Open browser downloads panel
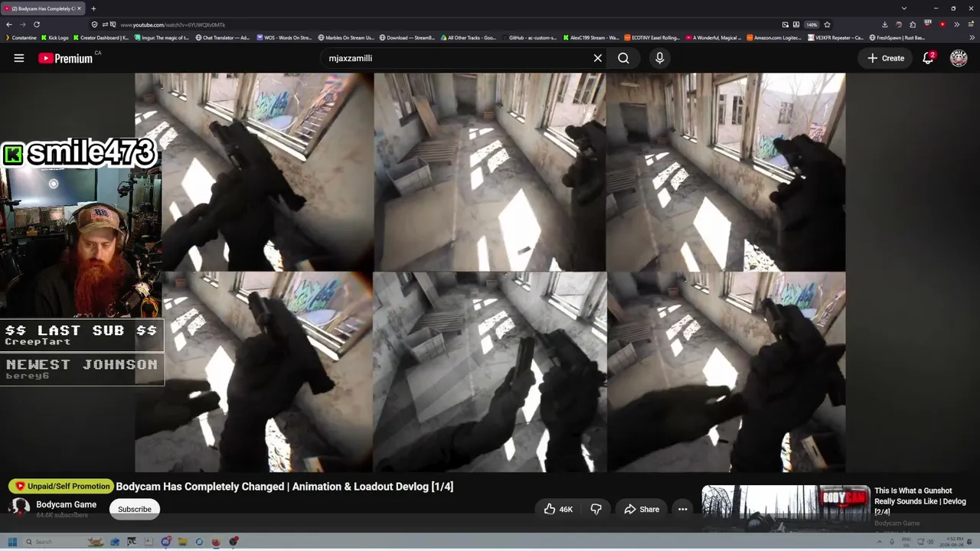 tap(885, 24)
